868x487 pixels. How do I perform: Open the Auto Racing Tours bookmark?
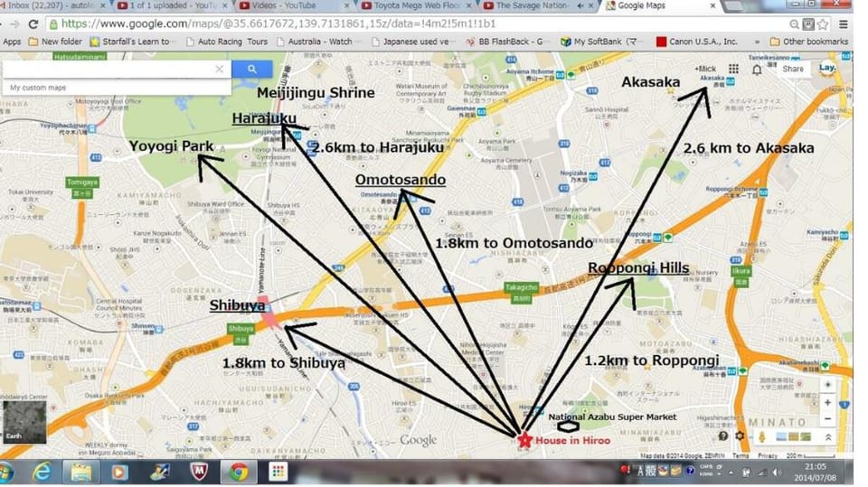(226, 42)
